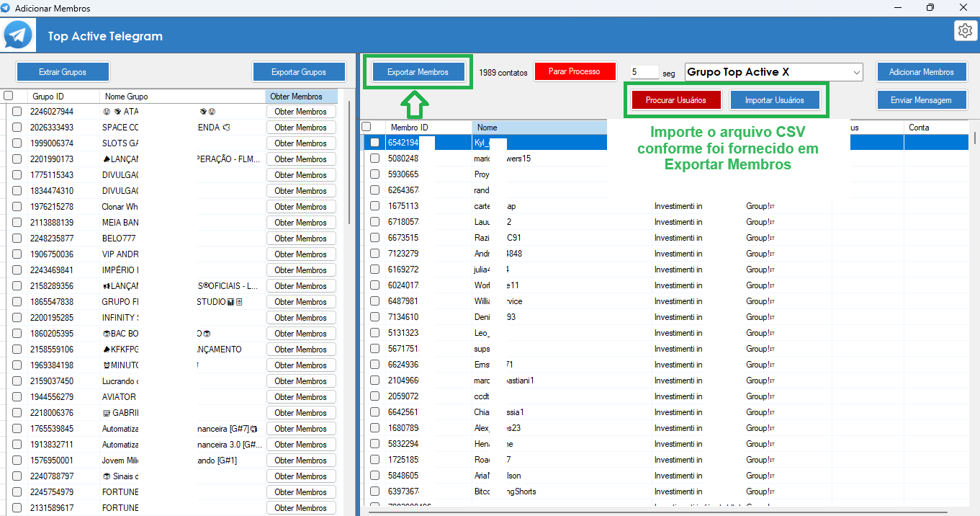Viewport: 980px width, 516px height.
Task: Toggle the select-all checkbox in groups header
Action: [9, 96]
